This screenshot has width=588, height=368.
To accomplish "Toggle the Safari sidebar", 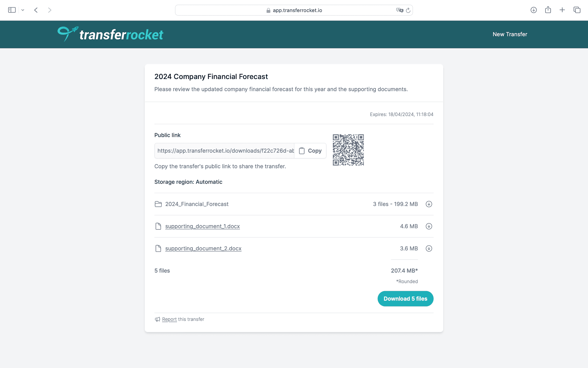I will tap(12, 10).
